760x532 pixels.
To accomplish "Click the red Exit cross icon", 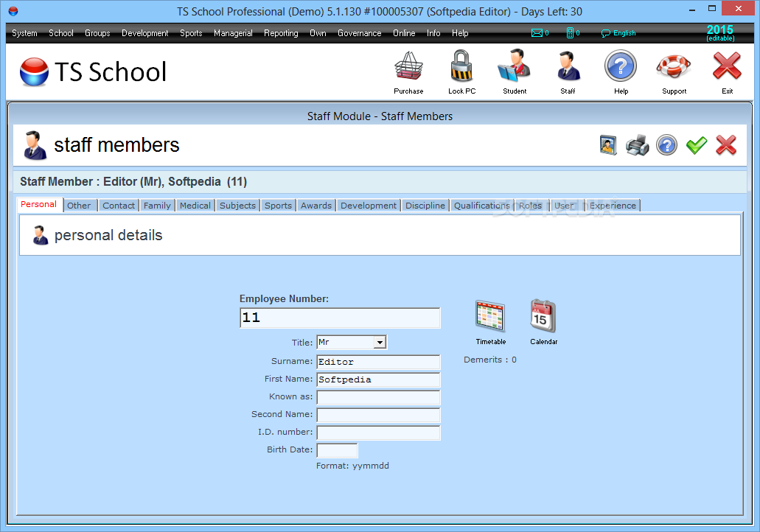I will (x=727, y=66).
